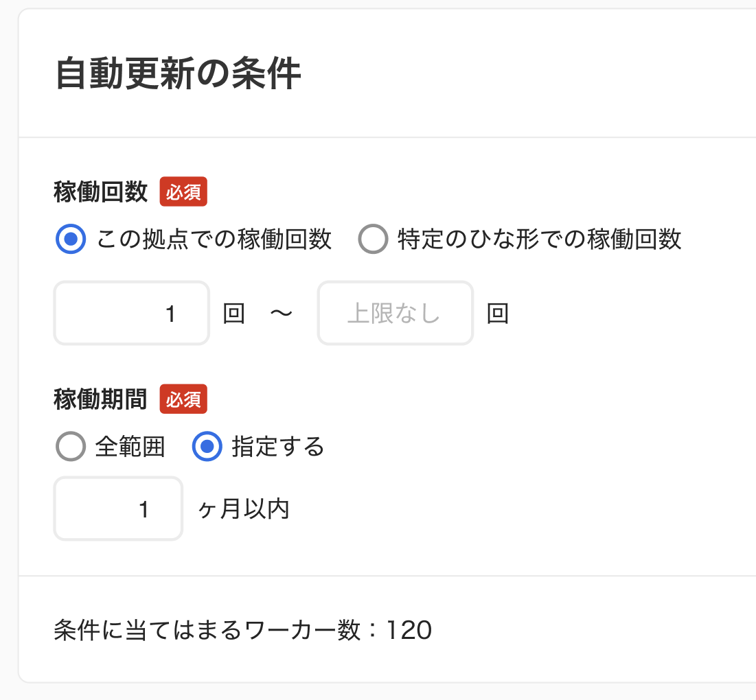The width and height of the screenshot is (756, 700).
Task: Click the 条件に当てはまるワーカー数 text
Action: pos(207,630)
